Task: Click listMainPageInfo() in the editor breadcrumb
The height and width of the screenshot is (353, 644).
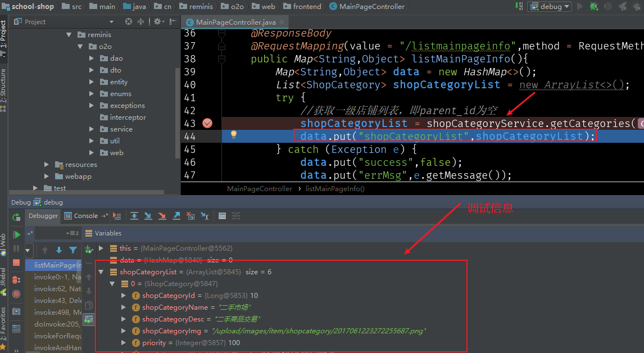Action: click(335, 189)
